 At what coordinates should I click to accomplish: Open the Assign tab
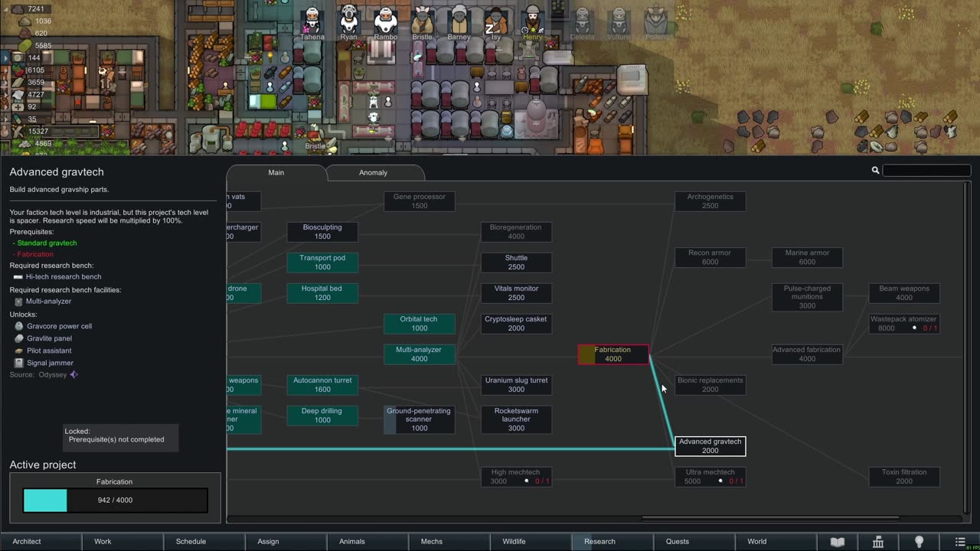pyautogui.click(x=286, y=542)
